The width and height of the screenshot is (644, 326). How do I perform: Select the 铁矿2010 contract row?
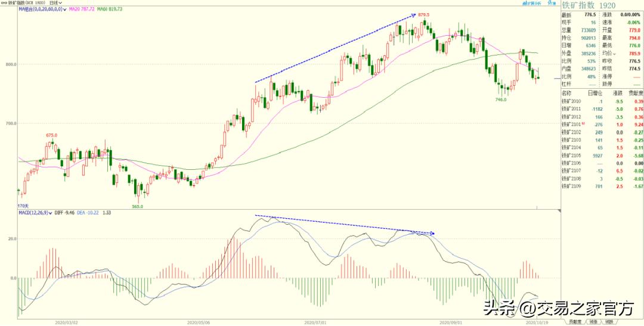pyautogui.click(x=602, y=101)
